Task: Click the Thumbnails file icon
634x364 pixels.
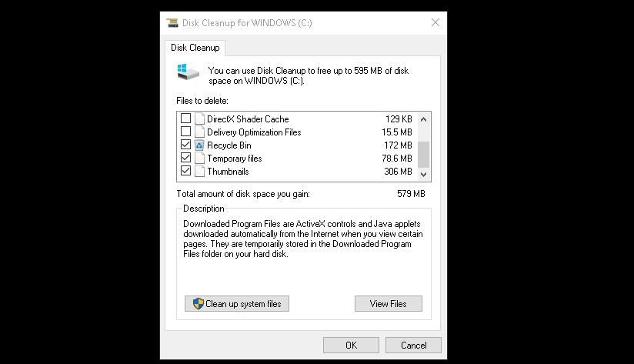Action: pyautogui.click(x=199, y=171)
